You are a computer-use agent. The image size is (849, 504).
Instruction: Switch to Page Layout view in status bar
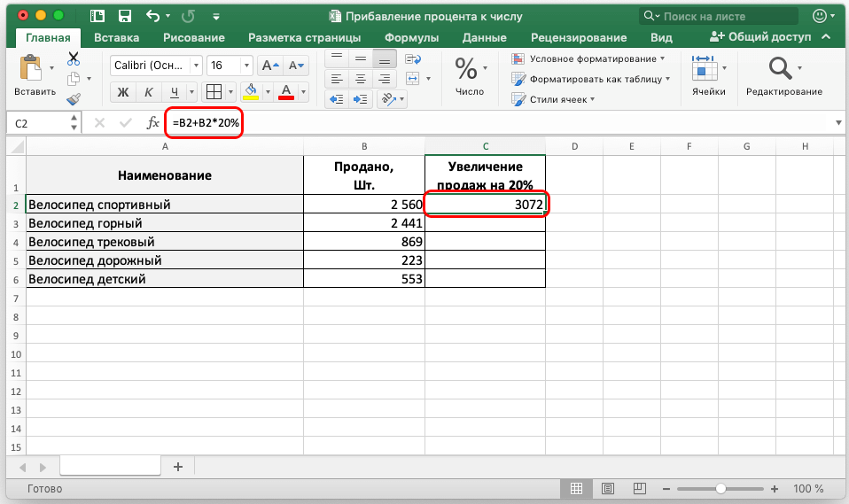606,488
